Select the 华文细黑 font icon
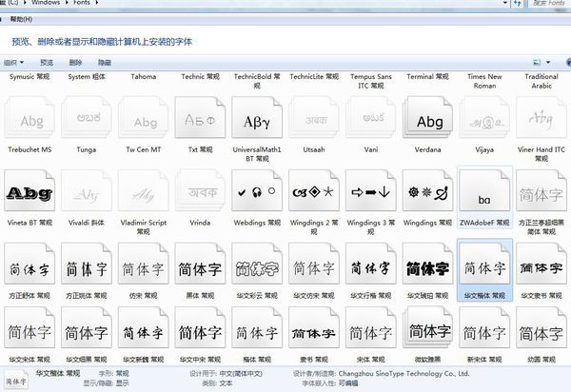 [x=87, y=327]
